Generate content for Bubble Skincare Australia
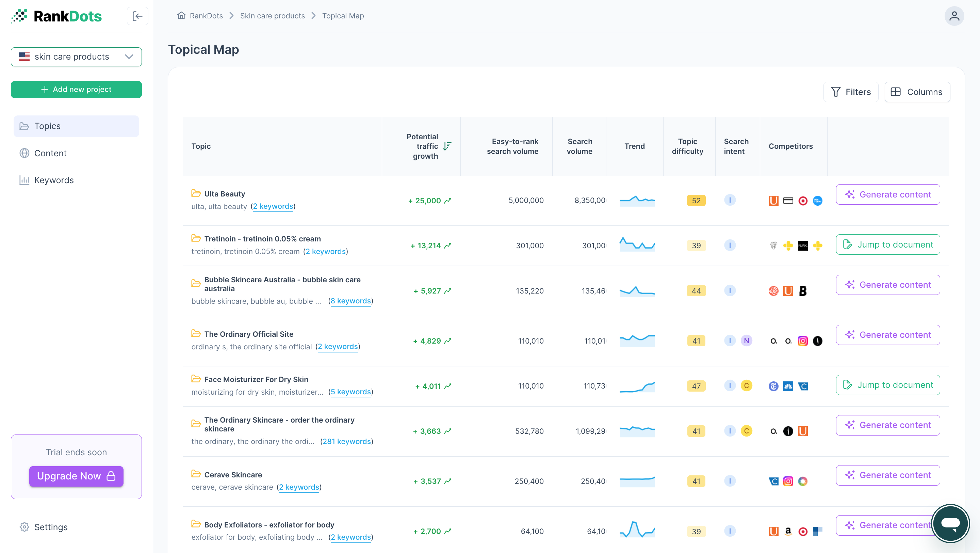The height and width of the screenshot is (553, 980). 887,285
